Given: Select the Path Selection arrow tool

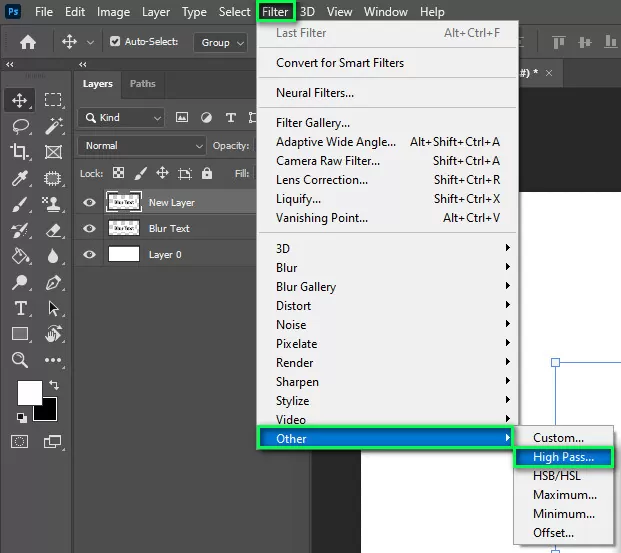Looking at the screenshot, I should (x=53, y=308).
